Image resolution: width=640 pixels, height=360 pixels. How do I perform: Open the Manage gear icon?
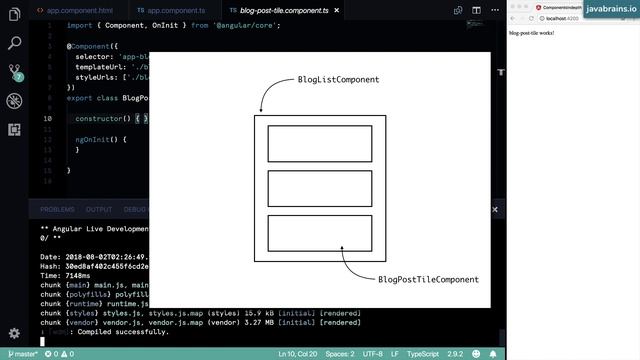pyautogui.click(x=14, y=333)
